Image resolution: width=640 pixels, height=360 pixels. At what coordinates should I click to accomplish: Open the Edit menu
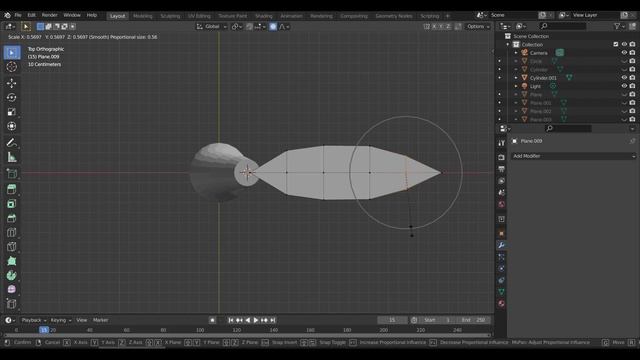31,15
